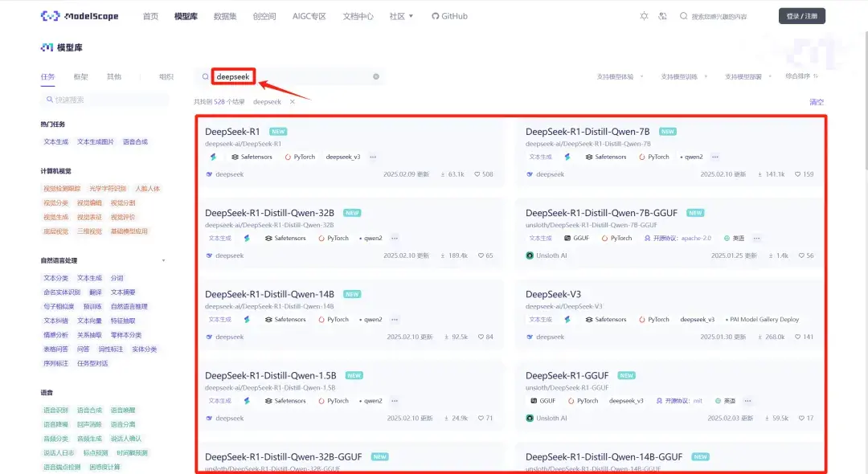Click download count on DeepSeek-R1-Distill-Qwen-32B
This screenshot has height=474, width=868.
[454, 255]
